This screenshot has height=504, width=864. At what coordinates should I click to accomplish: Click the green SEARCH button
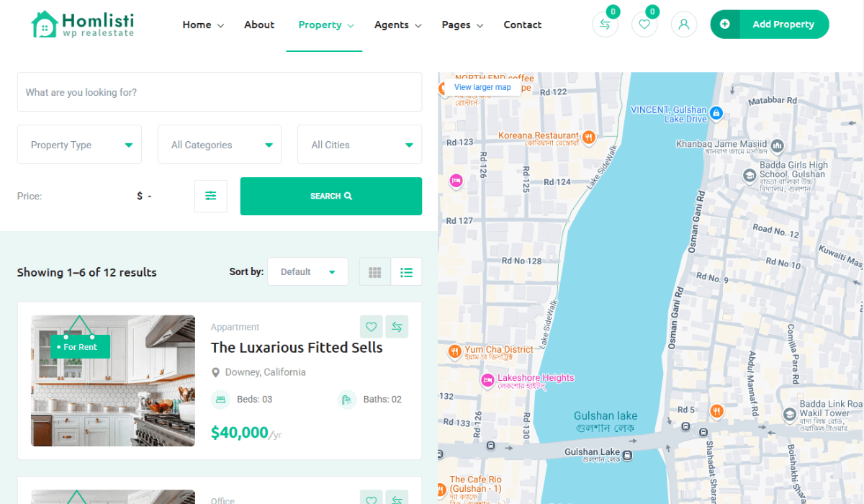click(331, 196)
